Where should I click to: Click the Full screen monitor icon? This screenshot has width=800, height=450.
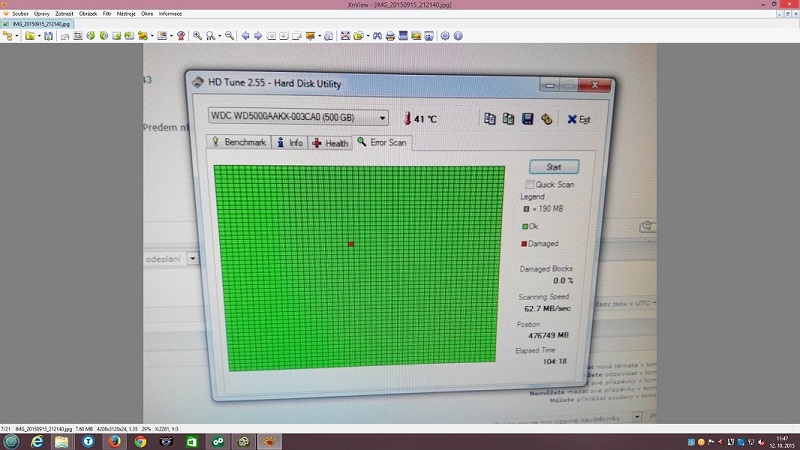click(403, 36)
